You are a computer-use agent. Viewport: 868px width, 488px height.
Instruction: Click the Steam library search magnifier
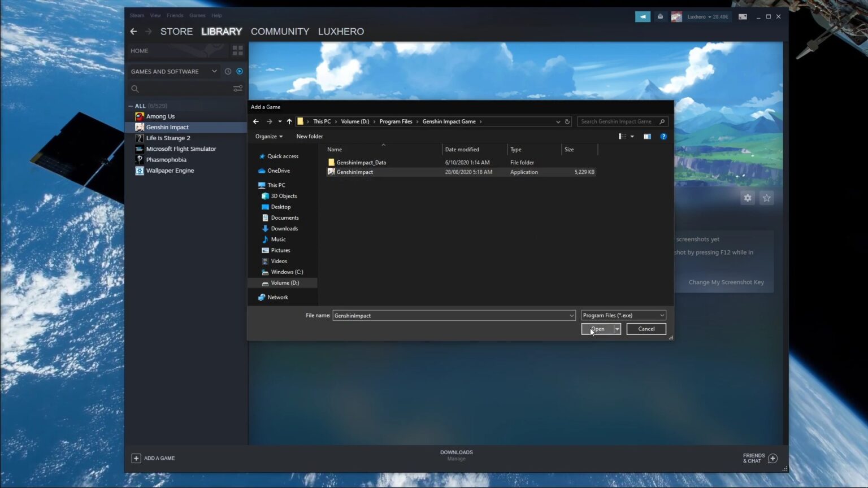(135, 89)
